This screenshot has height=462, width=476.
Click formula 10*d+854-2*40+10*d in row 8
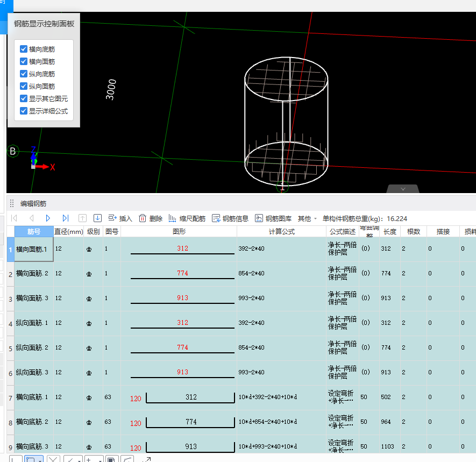click(268, 422)
